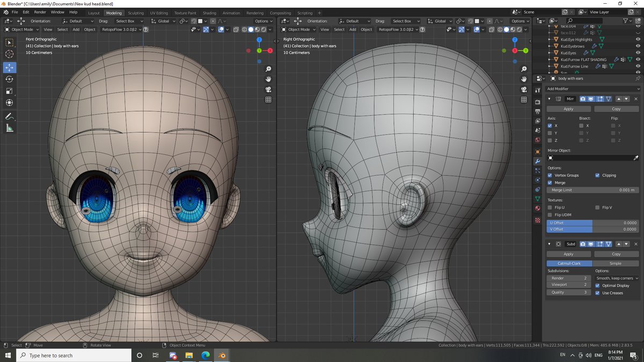This screenshot has width=644, height=362.
Task: Open Microsoft Edge from the Windows taskbar
Action: coord(206,356)
